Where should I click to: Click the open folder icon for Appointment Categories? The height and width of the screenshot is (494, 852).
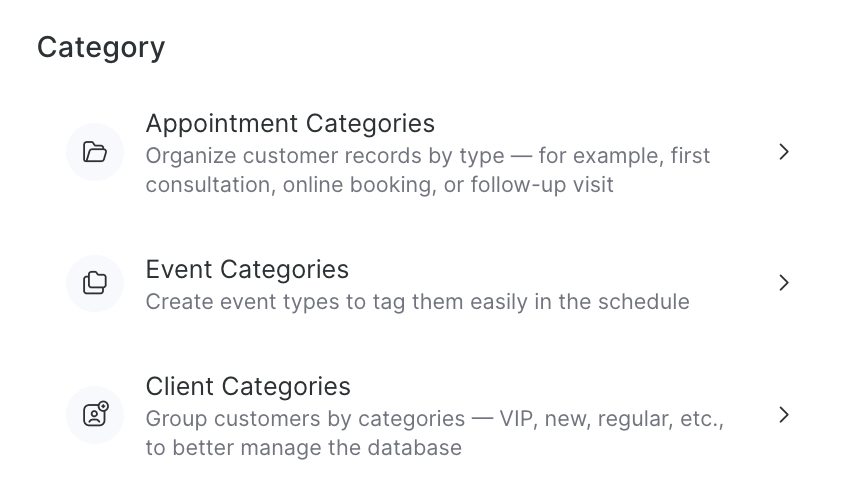click(95, 152)
